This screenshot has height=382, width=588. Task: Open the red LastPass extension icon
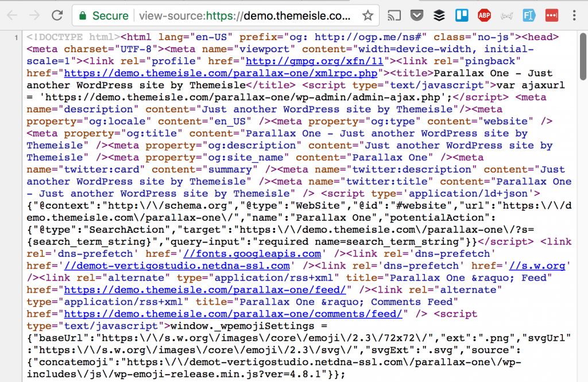551,15
